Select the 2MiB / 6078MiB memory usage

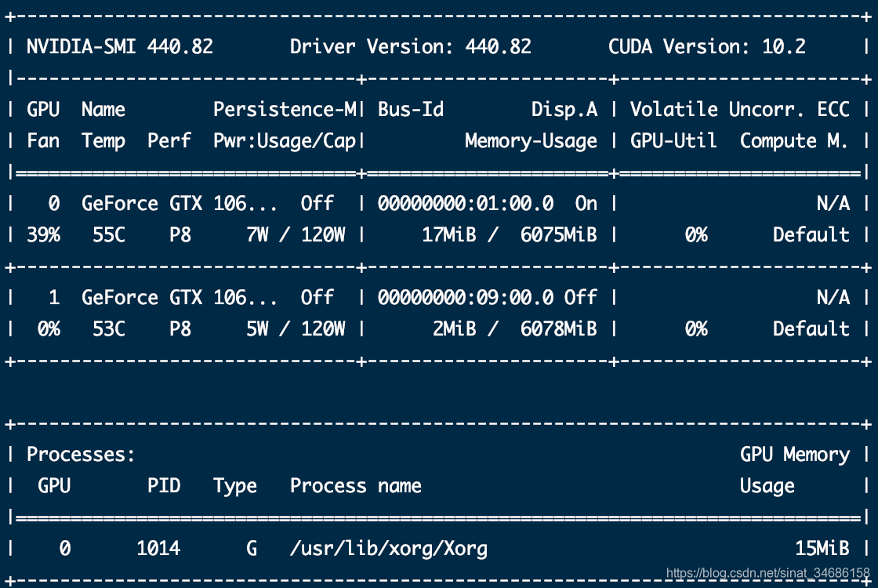tap(514, 329)
